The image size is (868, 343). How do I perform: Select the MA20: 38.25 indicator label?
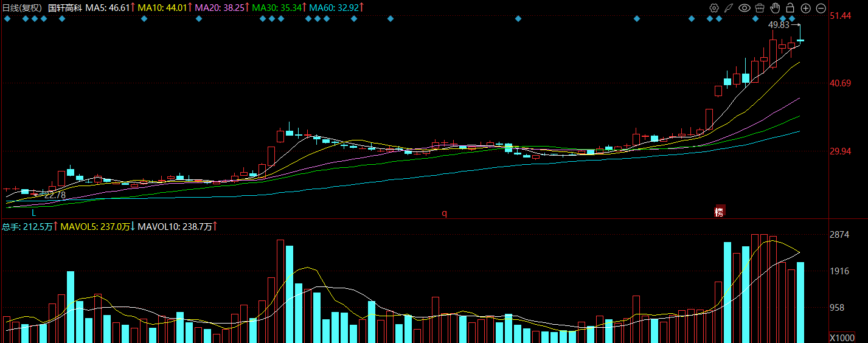pos(220,8)
